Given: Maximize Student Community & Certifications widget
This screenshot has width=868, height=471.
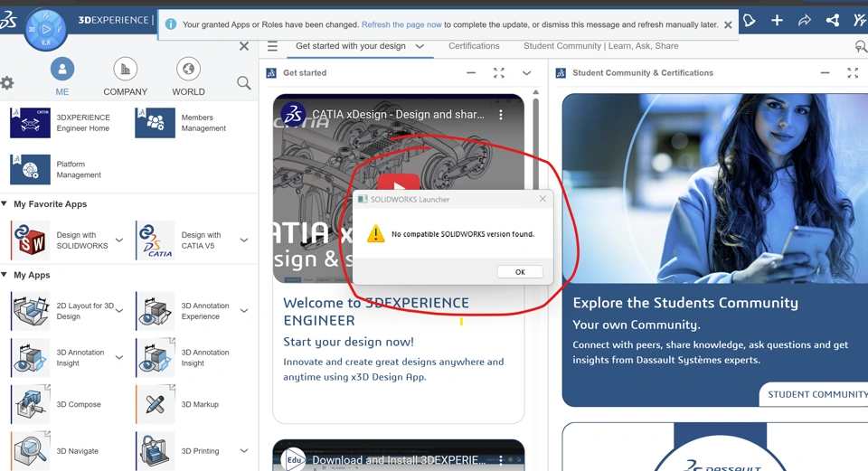Looking at the screenshot, I should point(853,73).
